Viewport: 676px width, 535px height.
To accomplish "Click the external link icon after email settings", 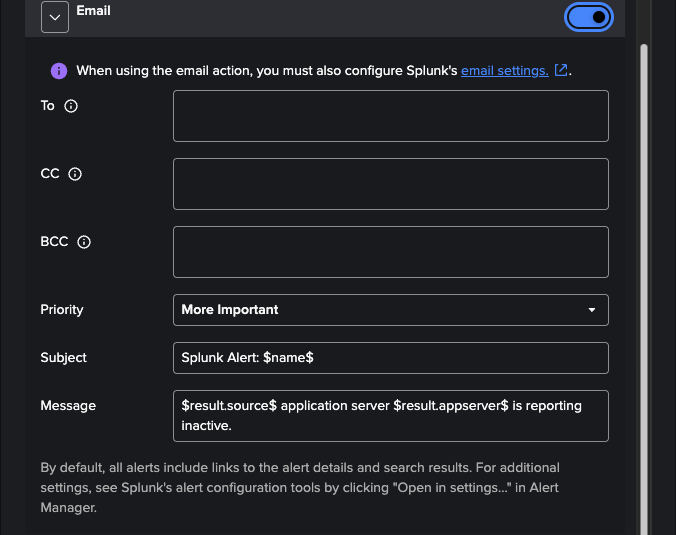I will (561, 70).
